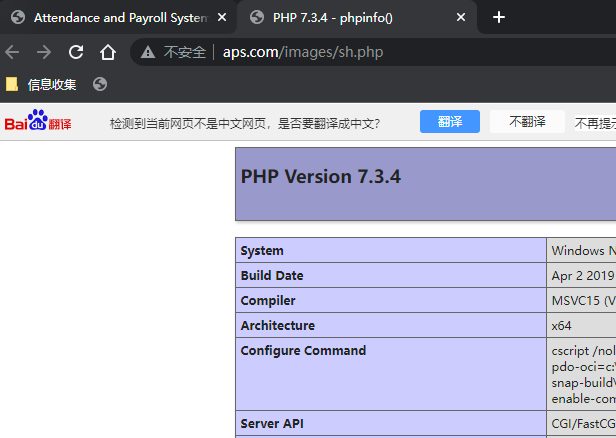
Task: Click the PHP Version 7.3.4 heading
Action: click(321, 176)
